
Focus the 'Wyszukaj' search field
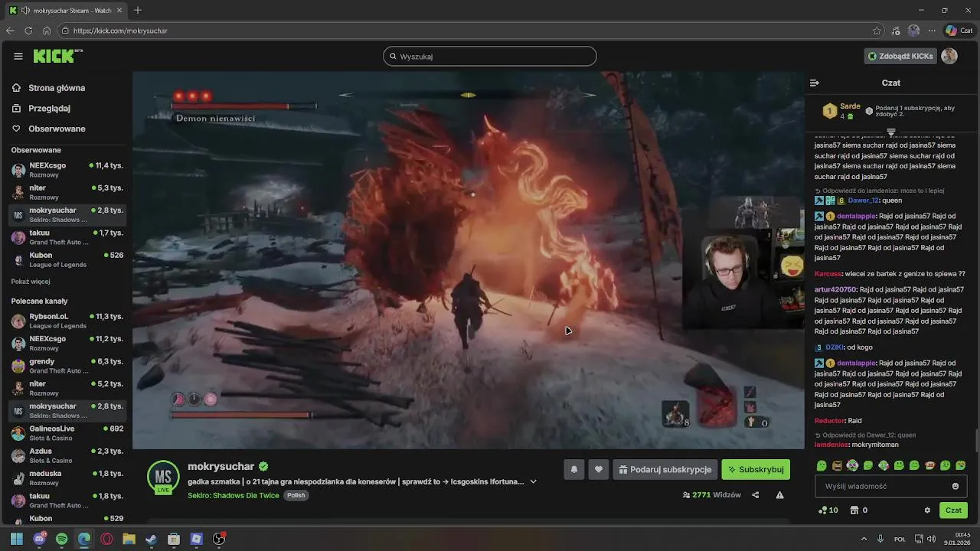(490, 56)
